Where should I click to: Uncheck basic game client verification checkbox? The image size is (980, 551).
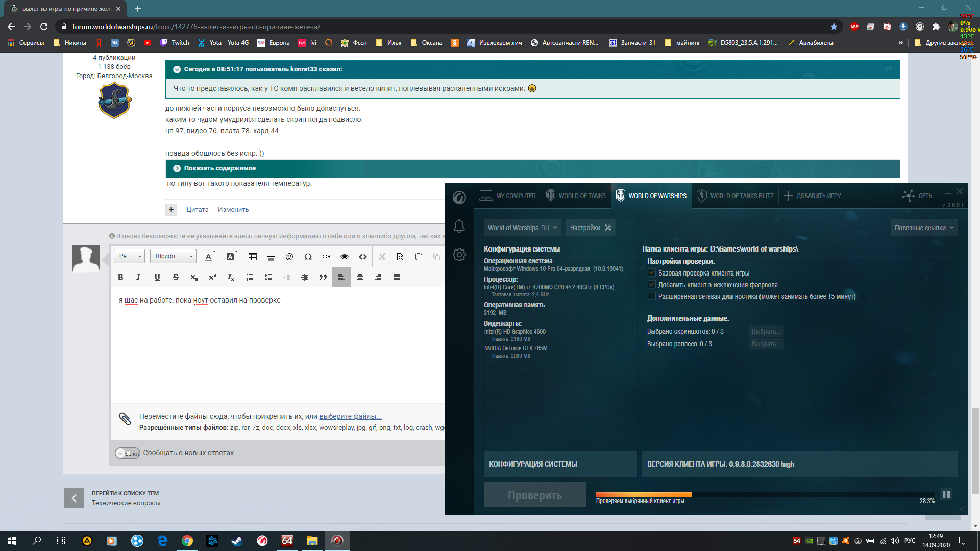point(652,273)
